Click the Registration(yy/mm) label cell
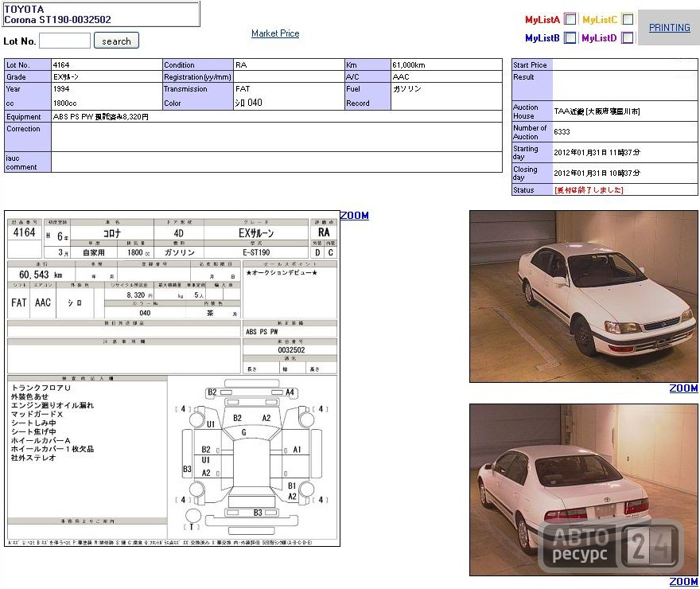 tap(198, 76)
